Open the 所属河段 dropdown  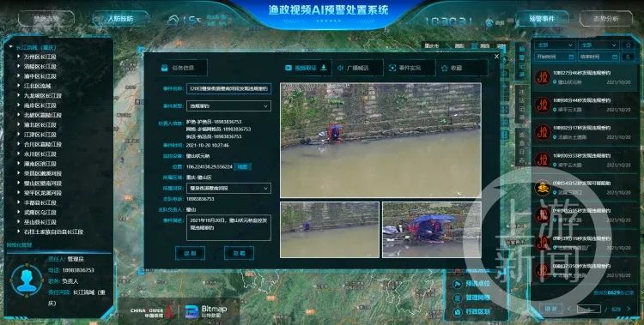pyautogui.click(x=228, y=189)
